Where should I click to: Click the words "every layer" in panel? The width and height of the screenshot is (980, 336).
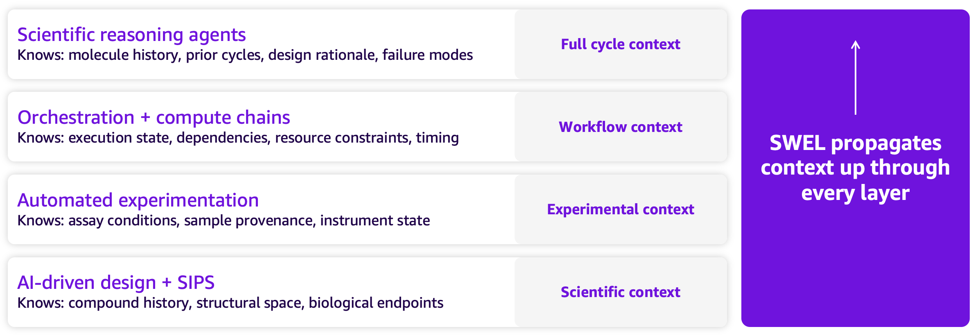[855, 193]
